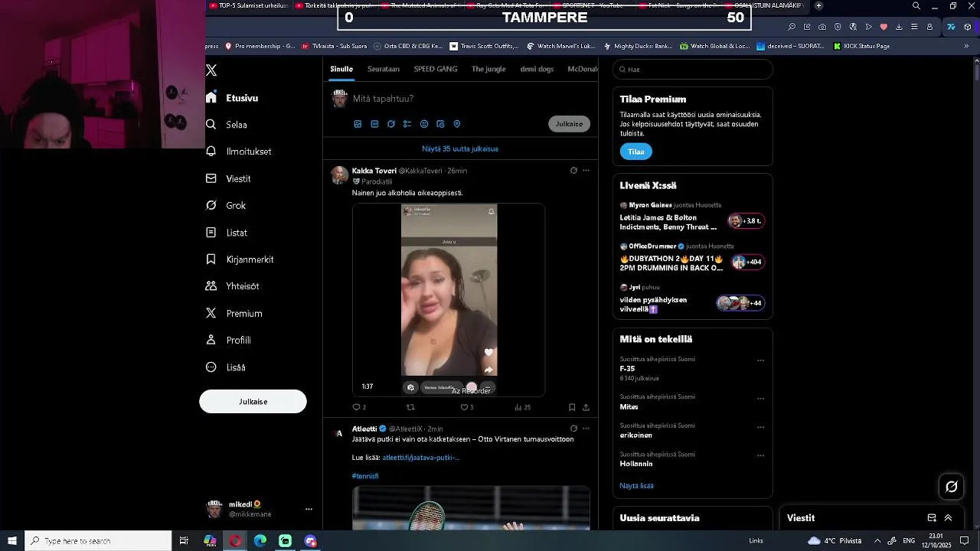Screen dimensions: 980x551
Task: Open Premium in the sidebar
Action: [x=234, y=313]
